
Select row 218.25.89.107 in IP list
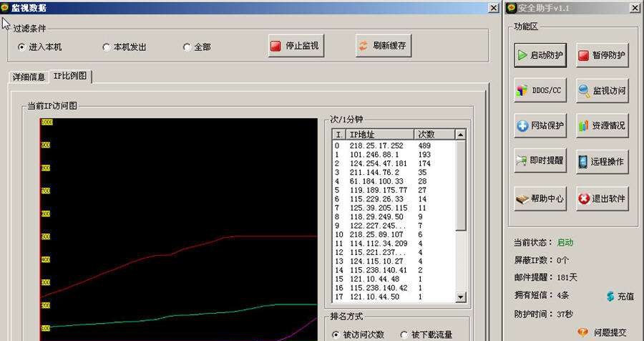(x=394, y=234)
